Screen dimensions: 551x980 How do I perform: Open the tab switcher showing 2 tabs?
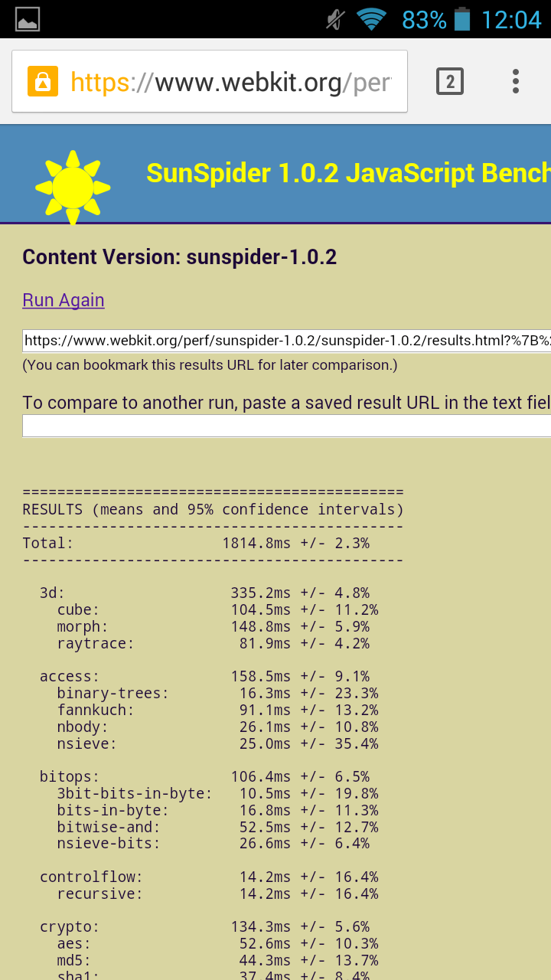point(450,81)
